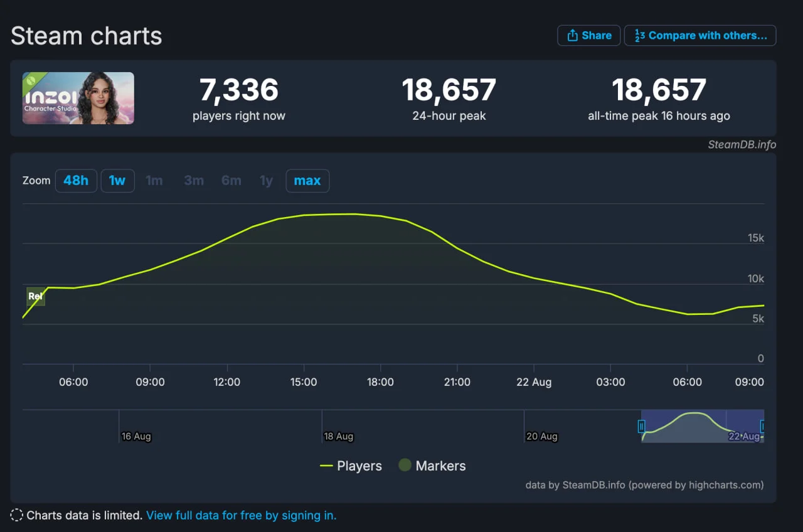
Task: Click the 12:00 x-axis label
Action: pyautogui.click(x=226, y=382)
